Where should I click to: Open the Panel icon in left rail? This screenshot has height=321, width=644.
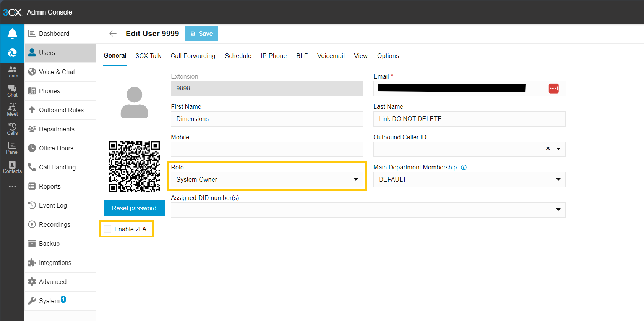(x=12, y=148)
